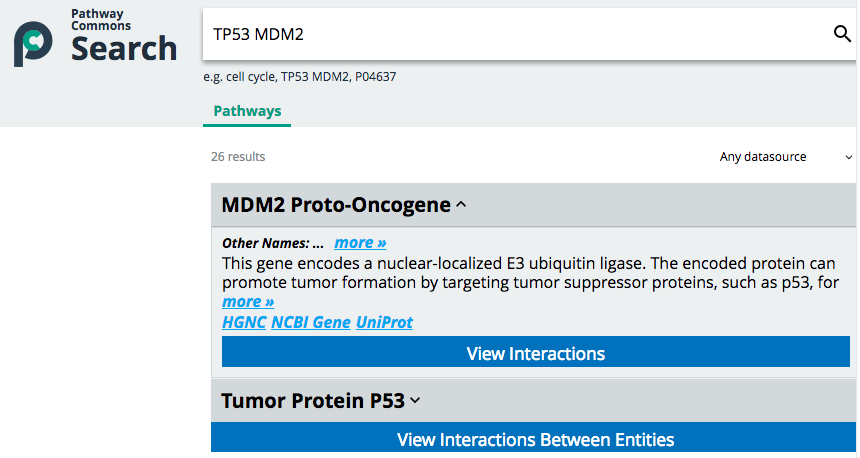This screenshot has width=860, height=458.
Task: Follow the UniProt link
Action: coord(384,322)
